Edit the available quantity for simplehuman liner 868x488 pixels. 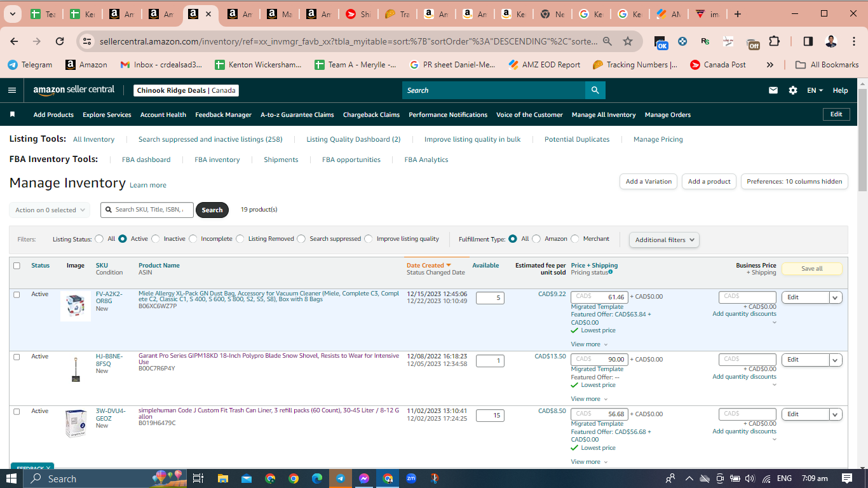[x=490, y=416]
